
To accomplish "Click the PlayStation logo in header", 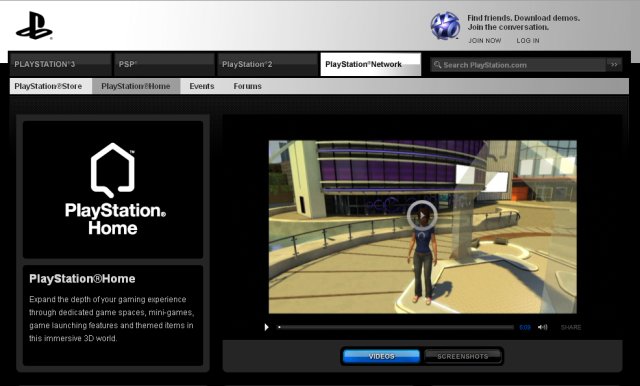I will (34, 26).
